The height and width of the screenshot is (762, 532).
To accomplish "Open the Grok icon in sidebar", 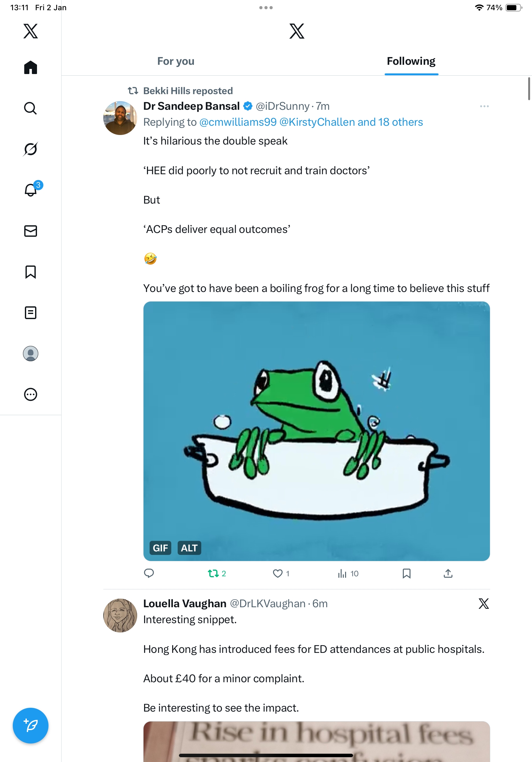I will tap(31, 149).
